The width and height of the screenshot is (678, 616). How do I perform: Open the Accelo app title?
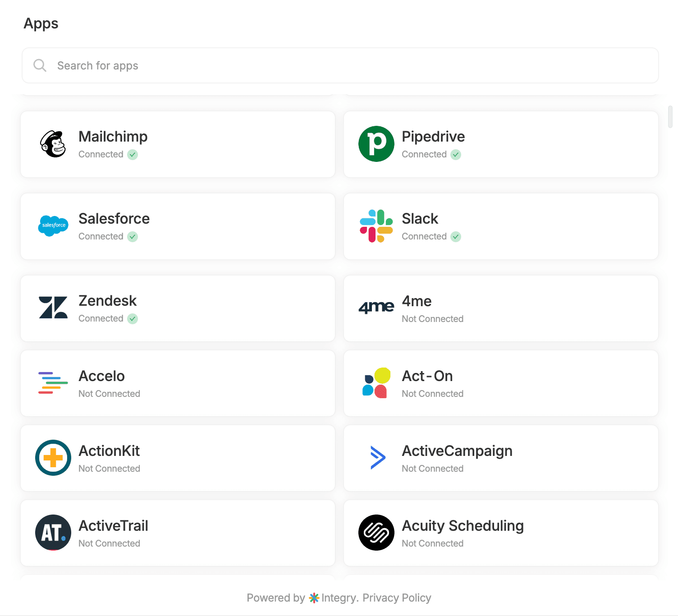pos(101,376)
